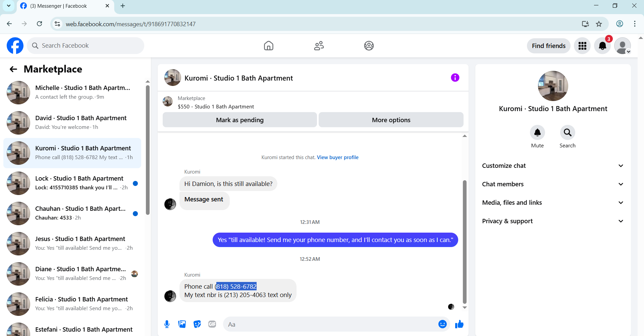Click the blue 'Yes "till available!' sent message
The height and width of the screenshot is (336, 644).
[335, 240]
